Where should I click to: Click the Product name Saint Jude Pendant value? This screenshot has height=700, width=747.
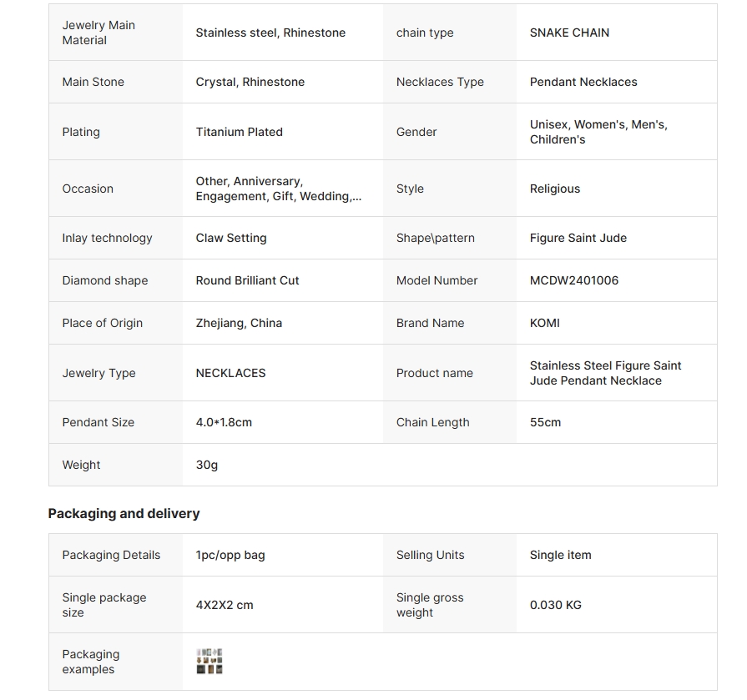(x=605, y=373)
